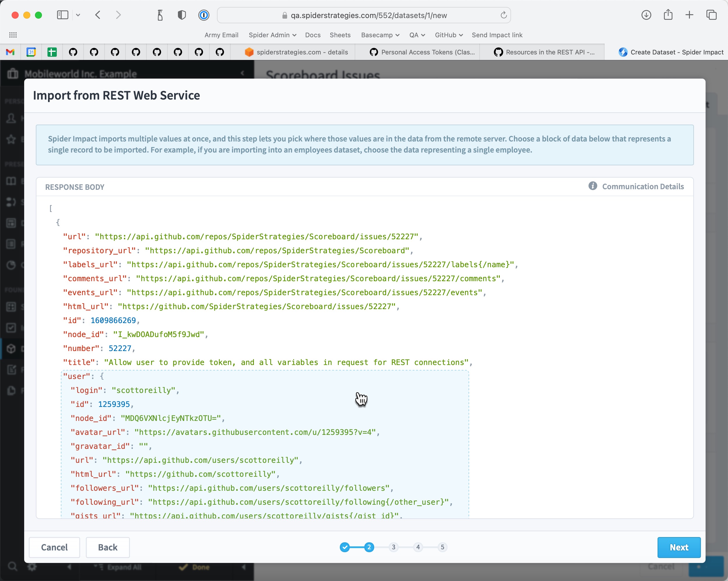
Task: Click the "avatar_url" line
Action: (225, 433)
